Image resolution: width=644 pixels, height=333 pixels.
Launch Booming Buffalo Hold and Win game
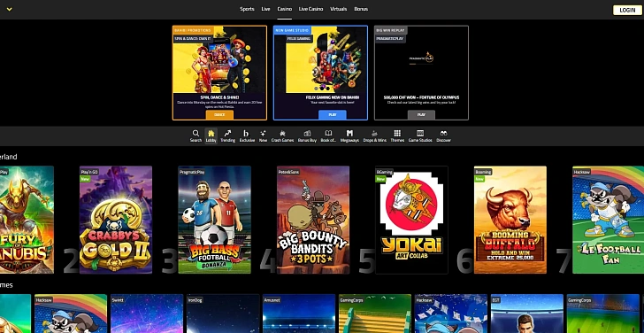(x=510, y=220)
